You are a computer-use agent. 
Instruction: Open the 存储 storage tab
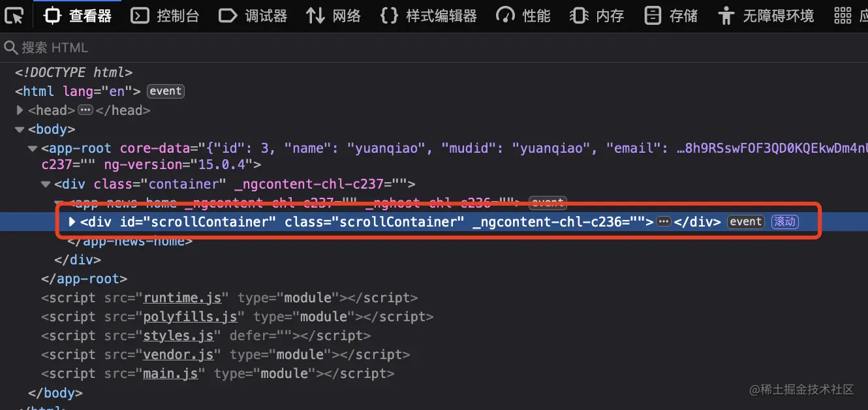click(x=671, y=16)
